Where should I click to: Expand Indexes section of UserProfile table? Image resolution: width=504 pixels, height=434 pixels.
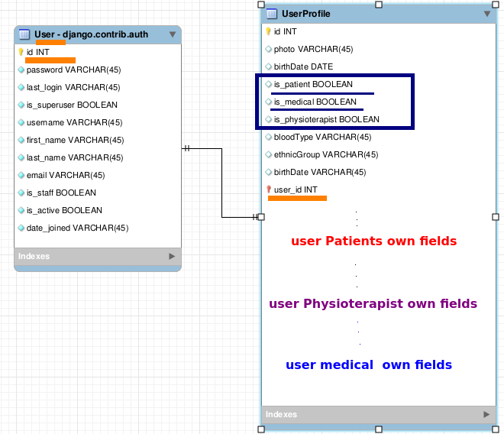[486, 414]
